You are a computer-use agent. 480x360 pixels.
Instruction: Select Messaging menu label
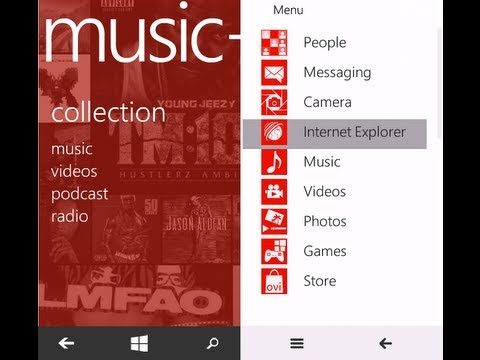click(x=337, y=73)
